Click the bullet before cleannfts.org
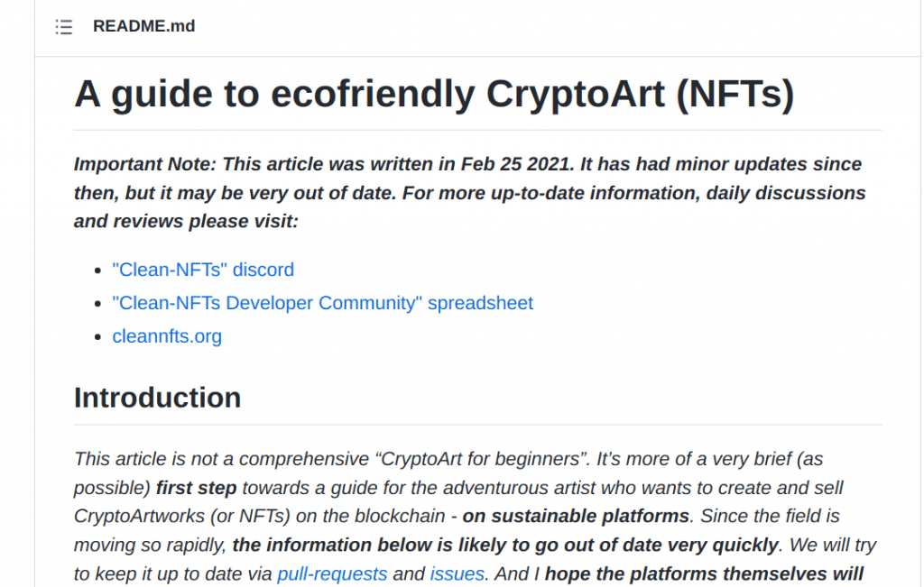Screen dimensions: 924x587 pos(97,336)
